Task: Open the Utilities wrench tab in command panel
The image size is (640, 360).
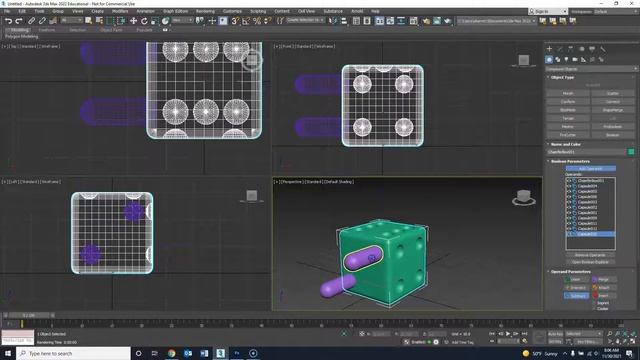Action: 602,49
